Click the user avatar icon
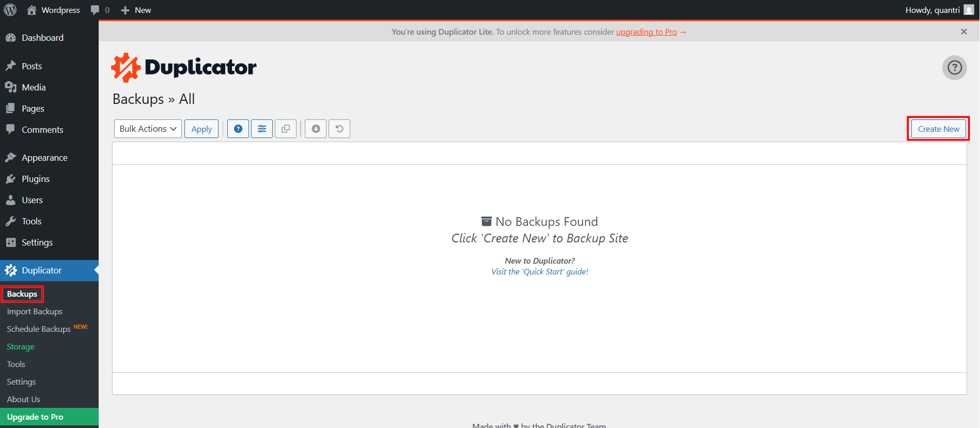The width and height of the screenshot is (980, 428). pos(969,10)
